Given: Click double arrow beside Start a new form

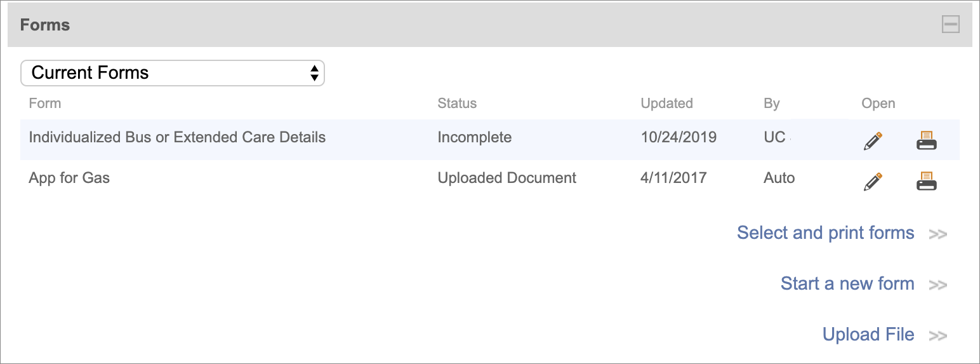Looking at the screenshot, I should [x=937, y=285].
